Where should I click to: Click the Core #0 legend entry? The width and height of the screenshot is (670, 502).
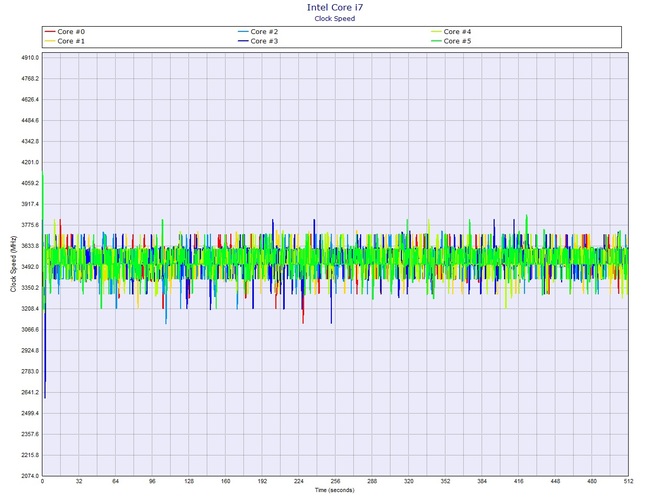(65, 32)
